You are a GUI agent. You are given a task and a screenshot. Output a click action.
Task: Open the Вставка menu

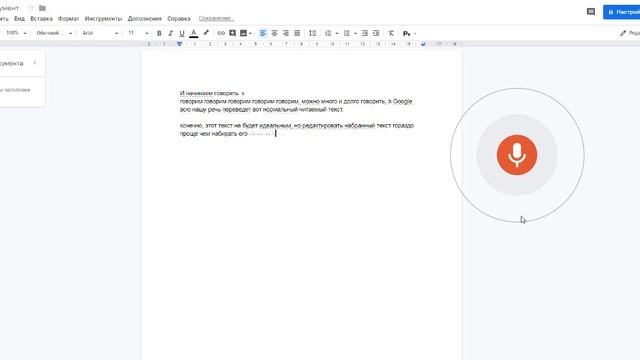[x=41, y=19]
